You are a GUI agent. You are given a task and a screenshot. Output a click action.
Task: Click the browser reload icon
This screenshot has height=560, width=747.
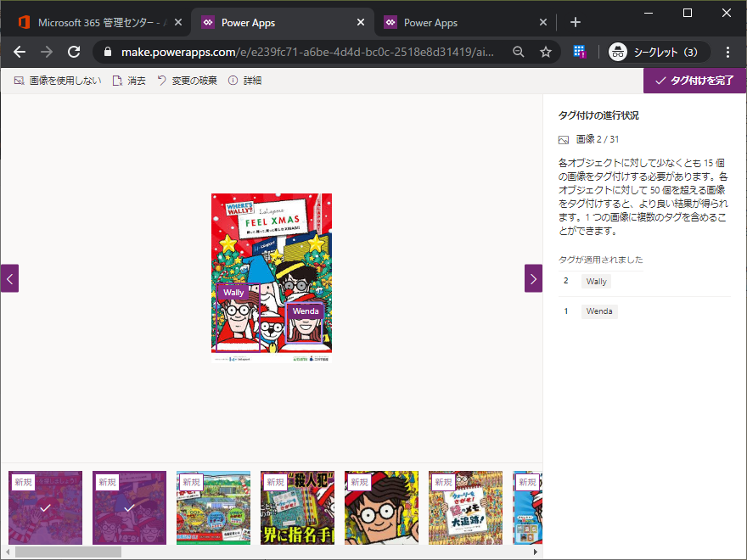74,52
